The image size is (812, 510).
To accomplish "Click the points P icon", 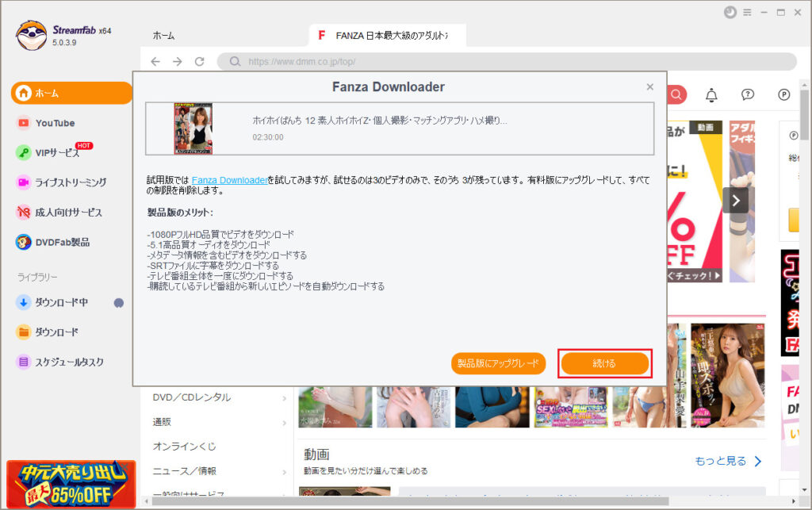I will click(784, 94).
